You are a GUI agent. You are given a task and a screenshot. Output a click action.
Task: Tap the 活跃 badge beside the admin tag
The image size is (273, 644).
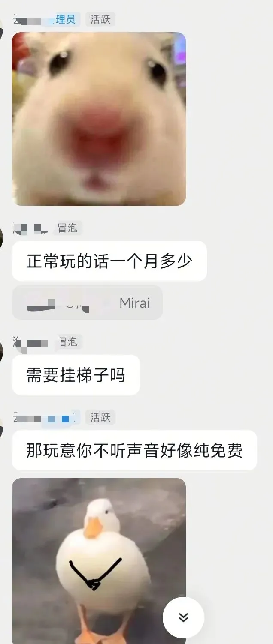point(100,19)
